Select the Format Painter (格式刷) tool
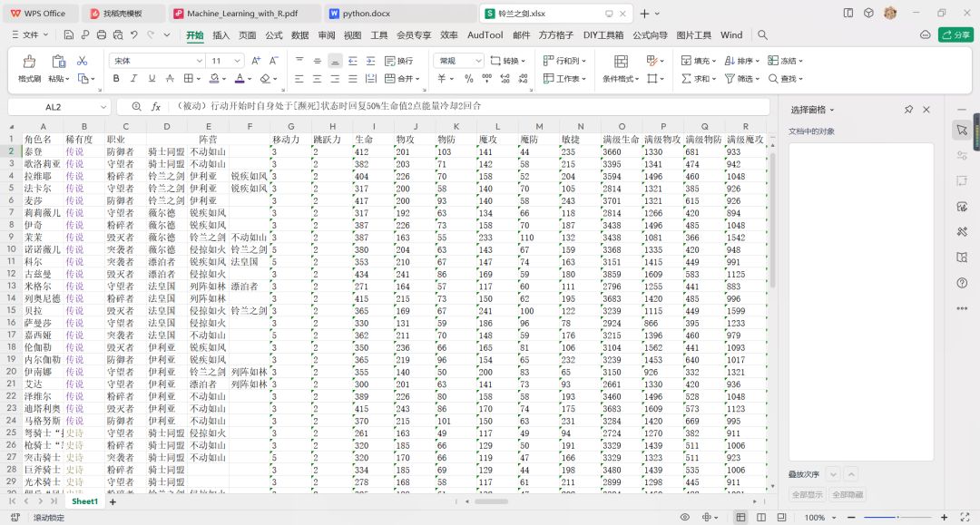 tap(29, 69)
